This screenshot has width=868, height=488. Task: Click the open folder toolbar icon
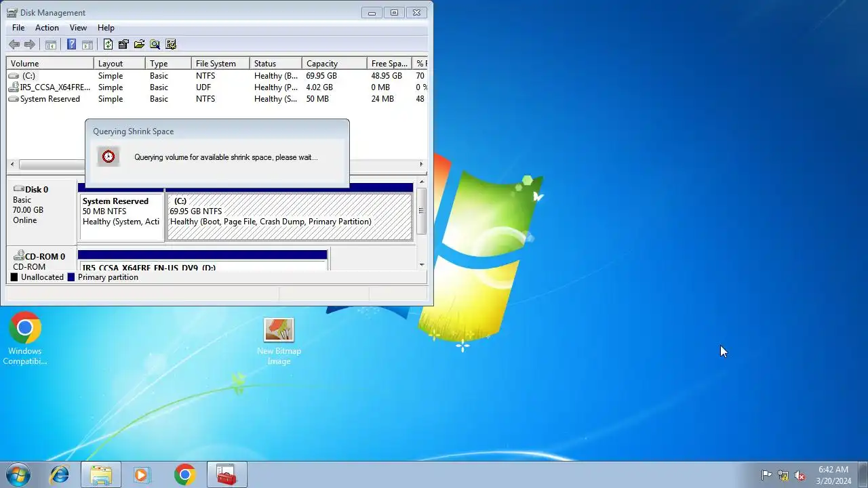tap(139, 45)
